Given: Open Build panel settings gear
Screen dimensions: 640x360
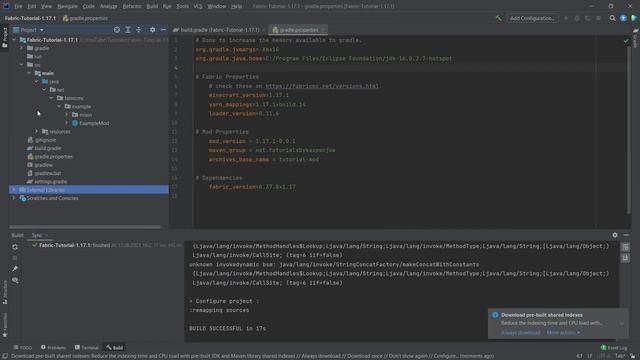Looking at the screenshot, I should click(x=615, y=235).
